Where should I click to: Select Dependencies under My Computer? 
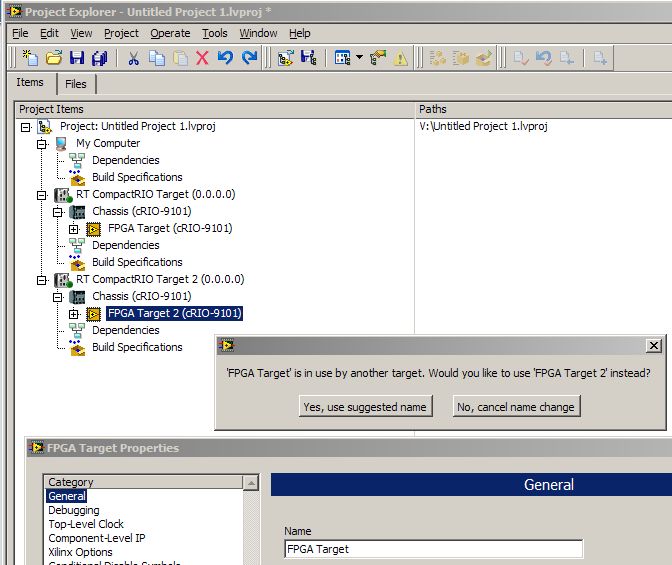point(126,160)
